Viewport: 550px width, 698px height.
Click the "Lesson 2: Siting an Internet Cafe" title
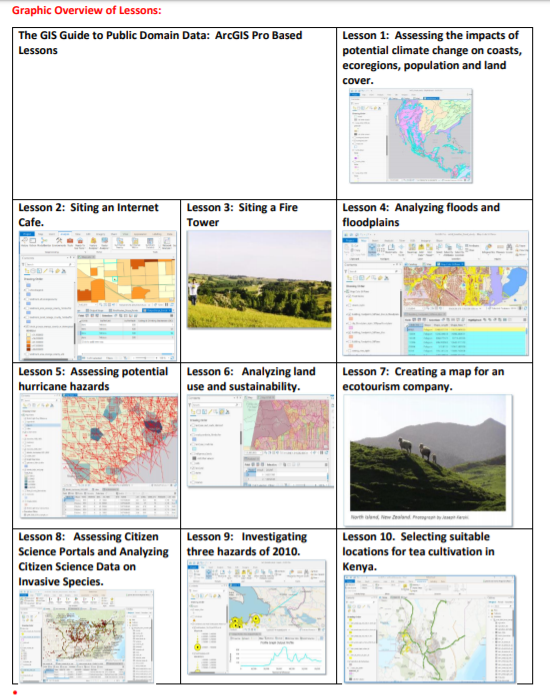click(x=88, y=215)
